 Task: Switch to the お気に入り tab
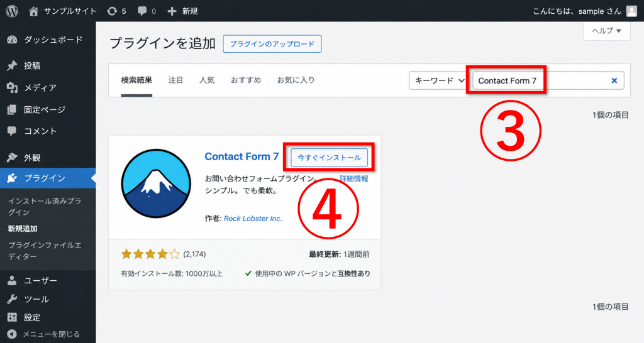click(296, 80)
